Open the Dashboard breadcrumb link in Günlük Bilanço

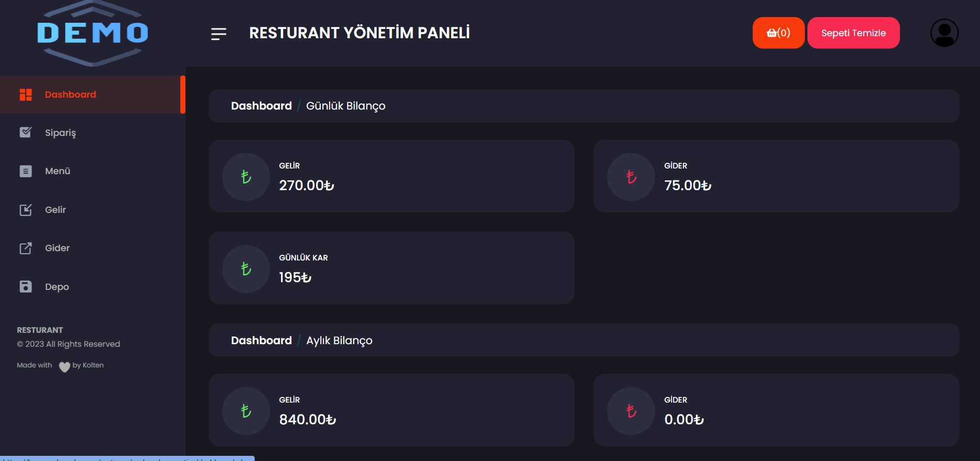[261, 105]
